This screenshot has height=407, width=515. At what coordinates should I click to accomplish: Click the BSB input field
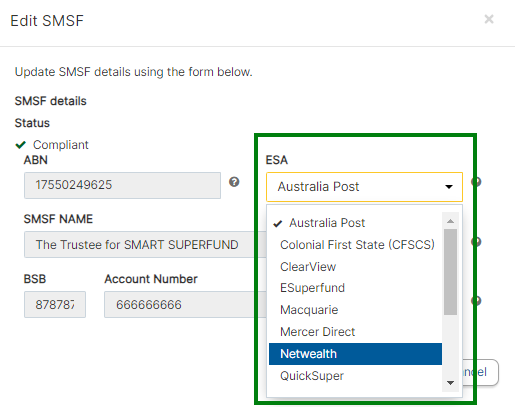tap(55, 304)
